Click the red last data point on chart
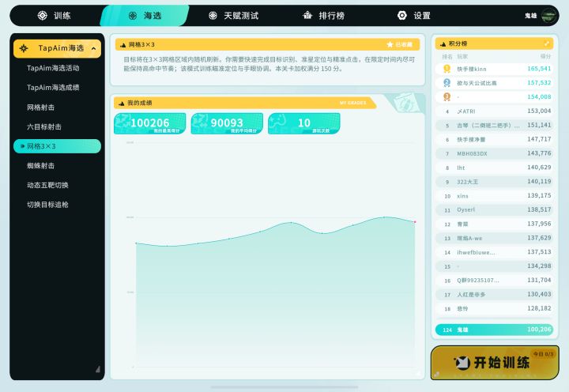 [415, 222]
